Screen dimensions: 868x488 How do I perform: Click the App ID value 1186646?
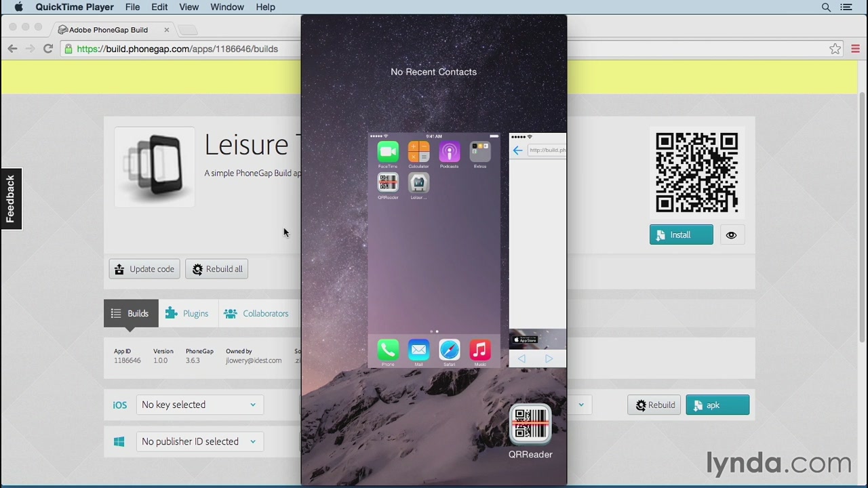127,361
